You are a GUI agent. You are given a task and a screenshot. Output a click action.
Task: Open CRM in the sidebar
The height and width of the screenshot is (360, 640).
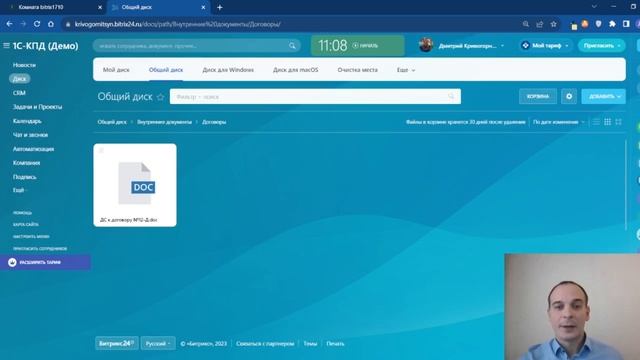pos(19,93)
